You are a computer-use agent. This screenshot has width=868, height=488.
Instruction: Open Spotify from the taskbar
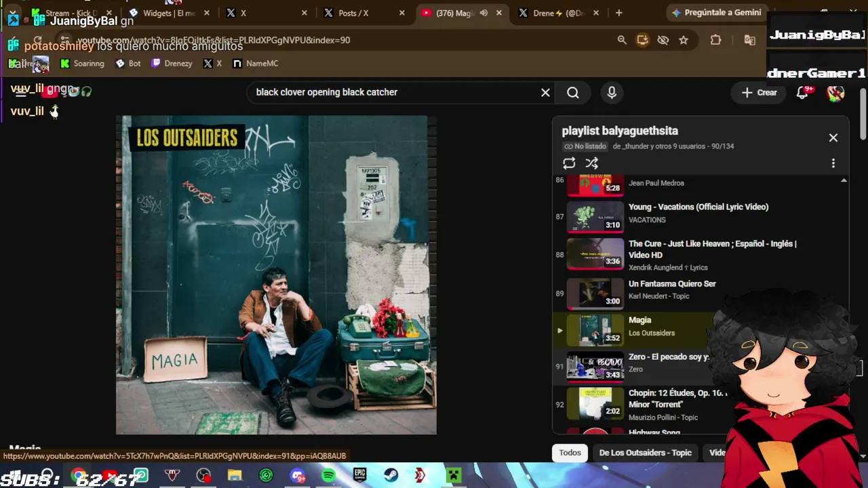(328, 476)
